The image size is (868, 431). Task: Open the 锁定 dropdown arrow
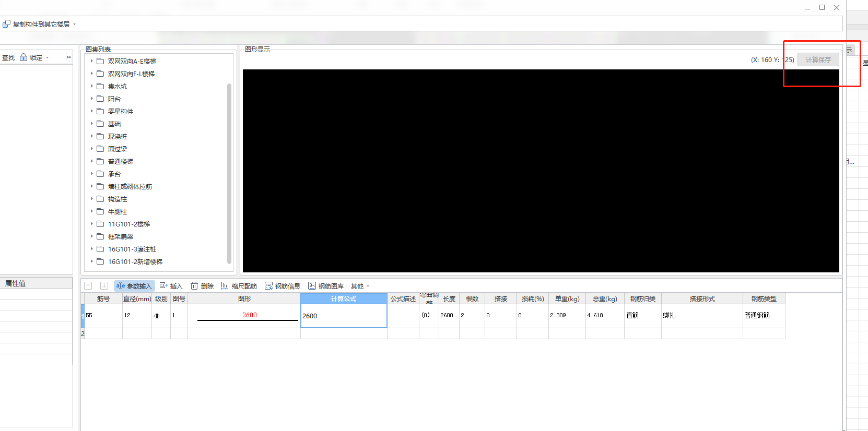[48, 58]
